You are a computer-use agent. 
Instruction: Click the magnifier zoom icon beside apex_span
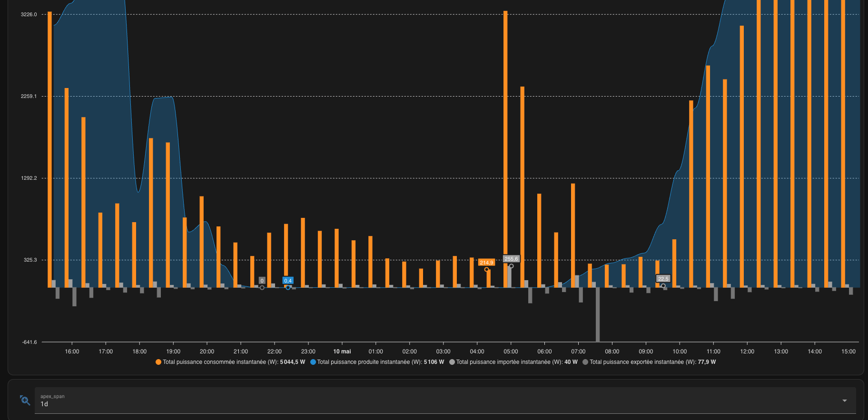(x=25, y=400)
